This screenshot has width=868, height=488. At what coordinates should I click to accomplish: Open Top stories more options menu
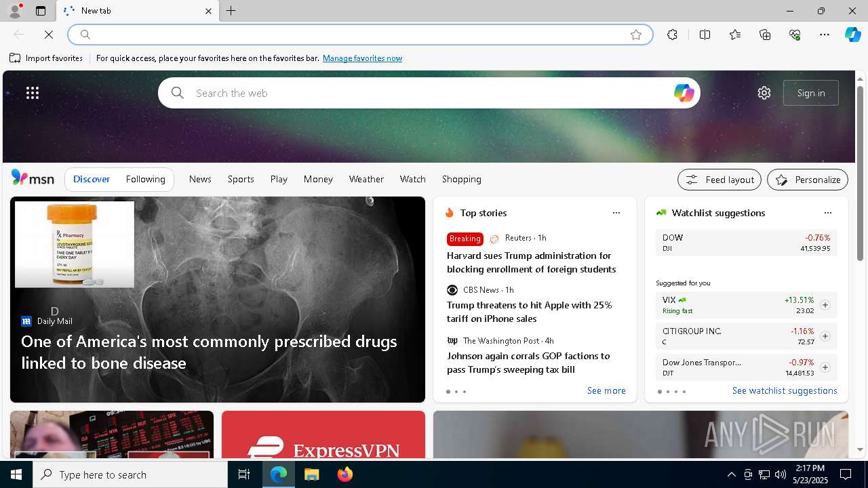click(x=616, y=213)
